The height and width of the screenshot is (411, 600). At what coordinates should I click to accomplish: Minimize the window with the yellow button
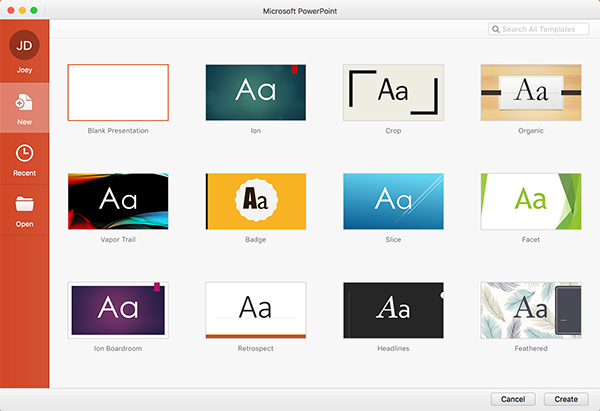pos(23,10)
